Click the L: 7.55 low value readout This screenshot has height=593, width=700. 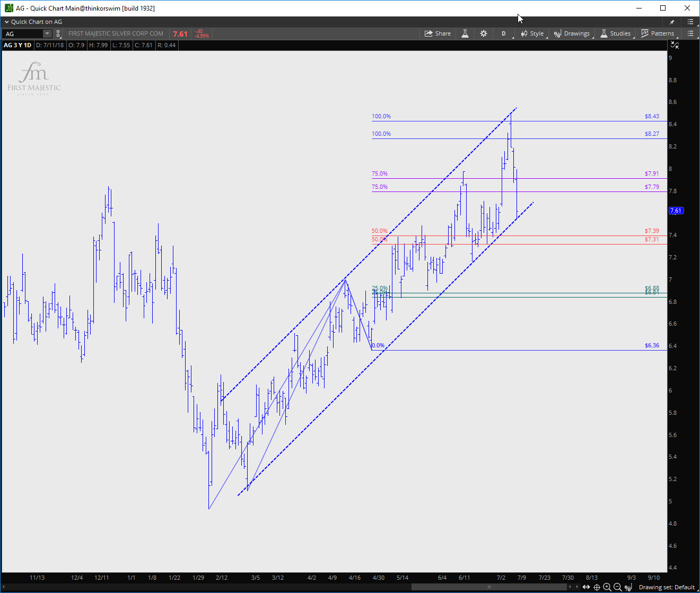tap(121, 45)
